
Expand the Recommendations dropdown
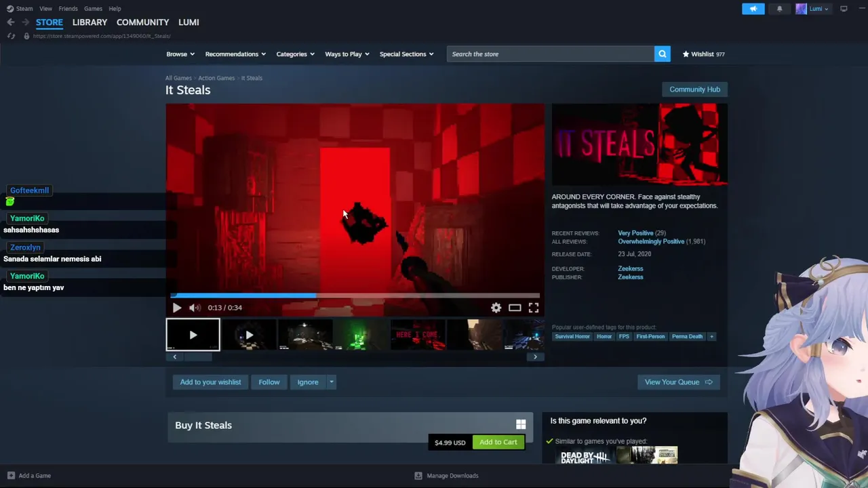point(235,54)
